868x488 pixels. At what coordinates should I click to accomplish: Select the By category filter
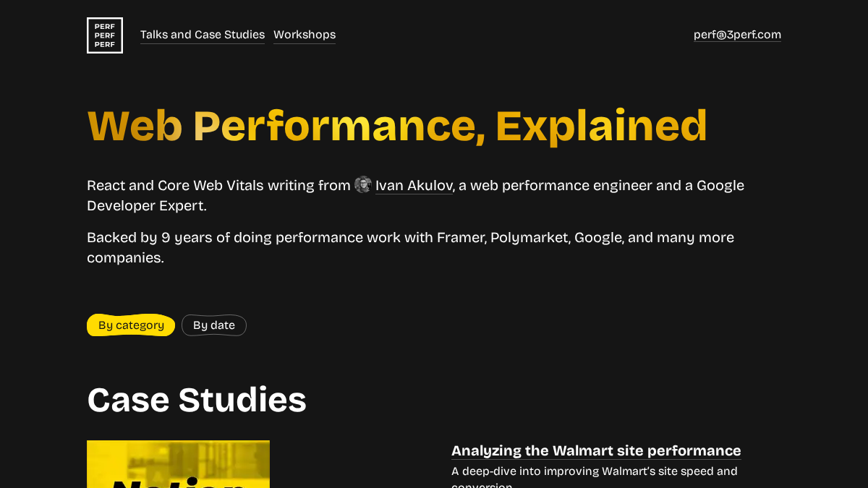[131, 325]
